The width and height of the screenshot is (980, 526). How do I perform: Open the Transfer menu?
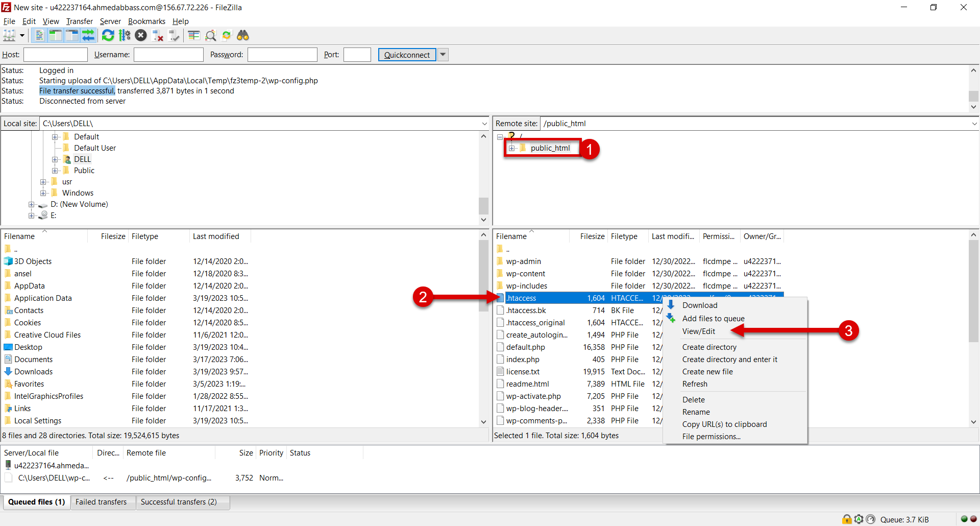79,21
